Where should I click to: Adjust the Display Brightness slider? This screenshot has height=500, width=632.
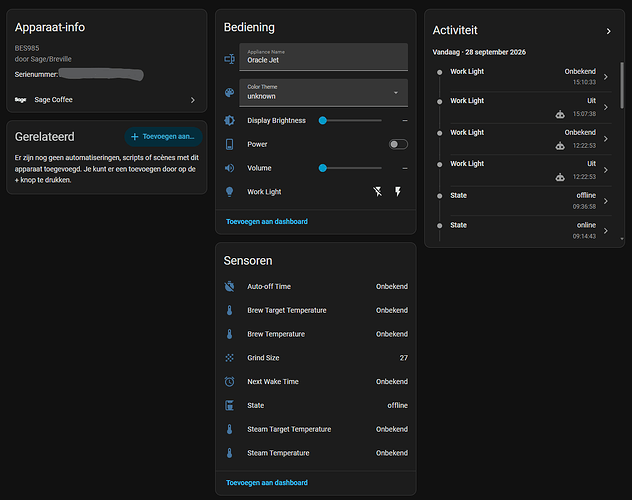(x=350, y=120)
